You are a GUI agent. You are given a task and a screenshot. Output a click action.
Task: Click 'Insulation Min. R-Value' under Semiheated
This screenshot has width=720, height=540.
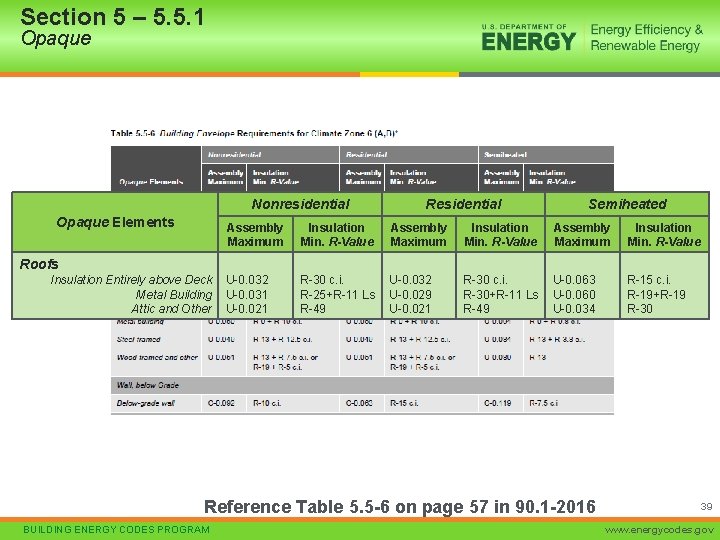coord(664,234)
